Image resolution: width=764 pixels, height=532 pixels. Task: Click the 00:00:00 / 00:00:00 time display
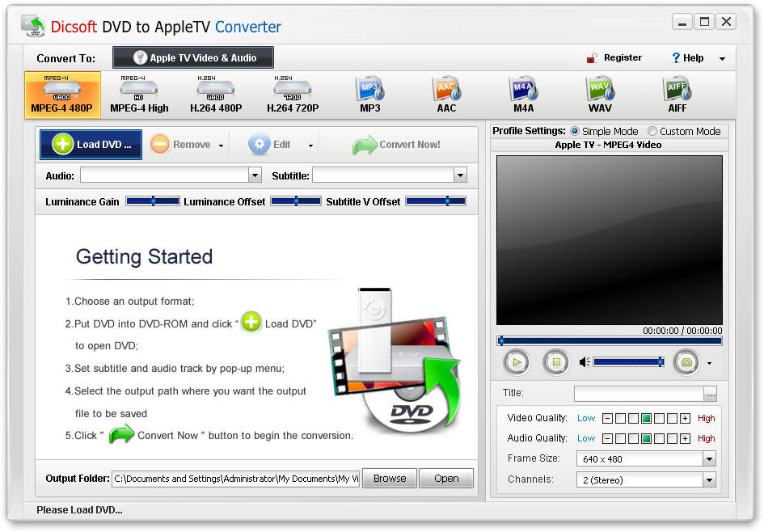click(x=682, y=331)
